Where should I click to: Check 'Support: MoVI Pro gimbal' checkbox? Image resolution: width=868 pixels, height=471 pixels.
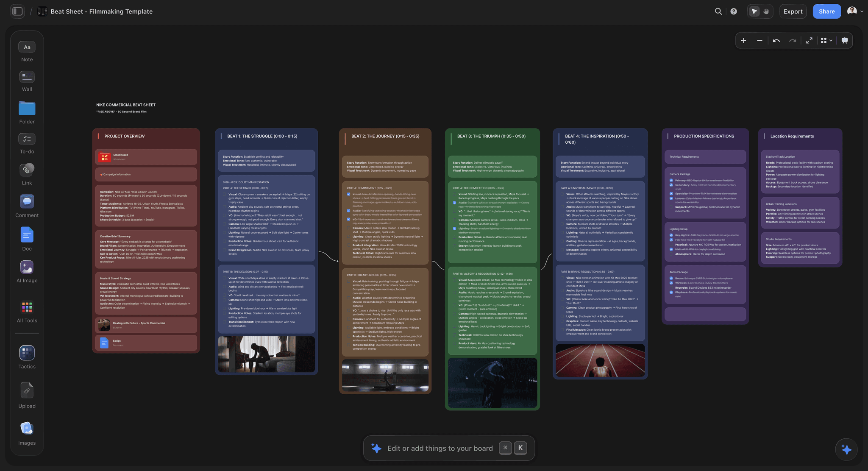671,207
